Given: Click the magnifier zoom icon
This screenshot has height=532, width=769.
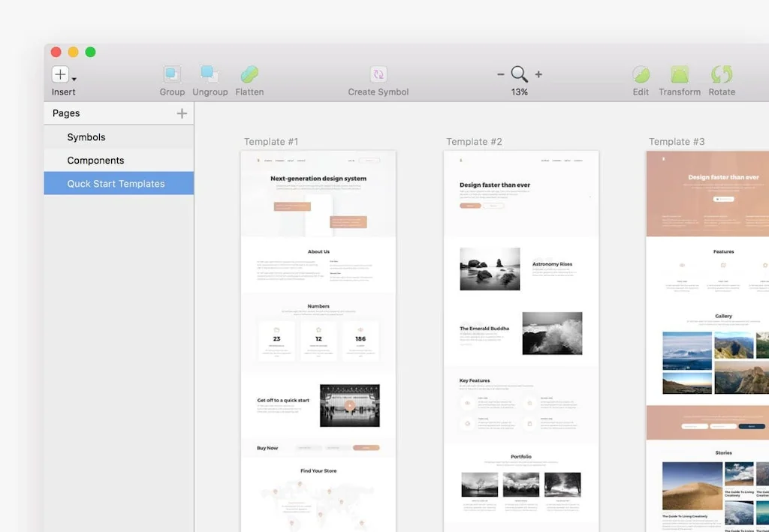Looking at the screenshot, I should click(x=519, y=75).
